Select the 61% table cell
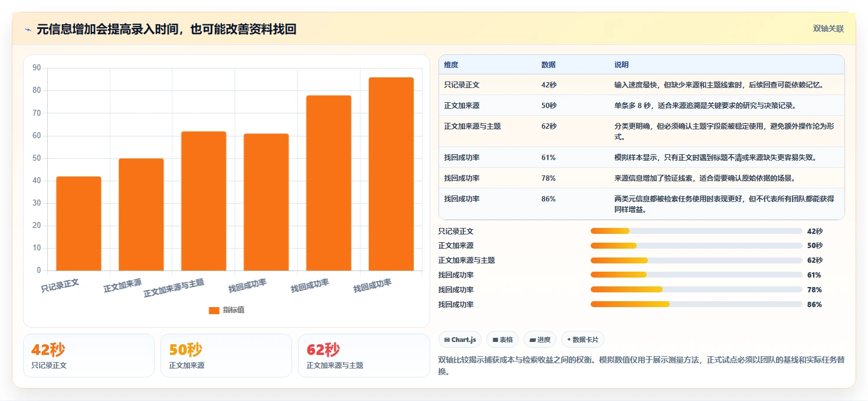868x401 pixels. tap(548, 158)
